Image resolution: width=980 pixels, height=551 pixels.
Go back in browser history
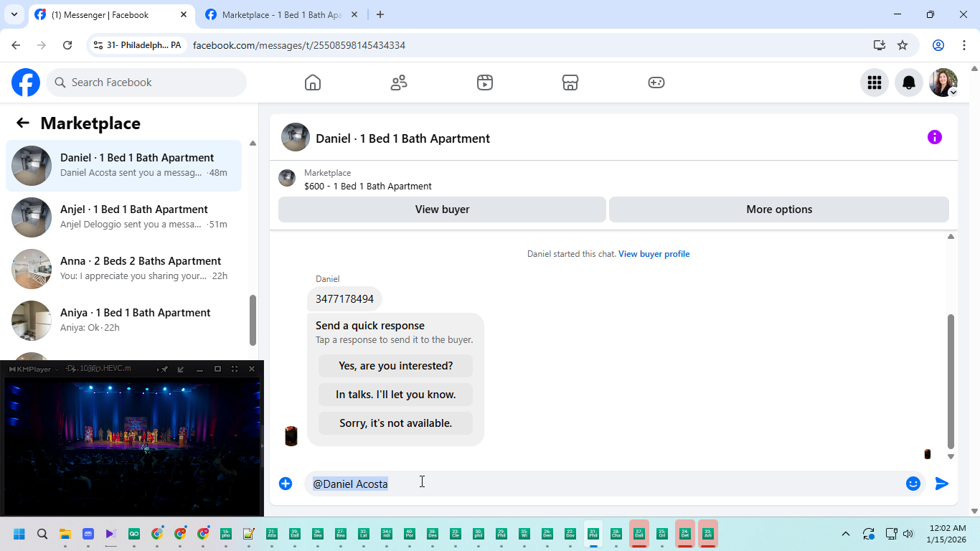point(16,45)
